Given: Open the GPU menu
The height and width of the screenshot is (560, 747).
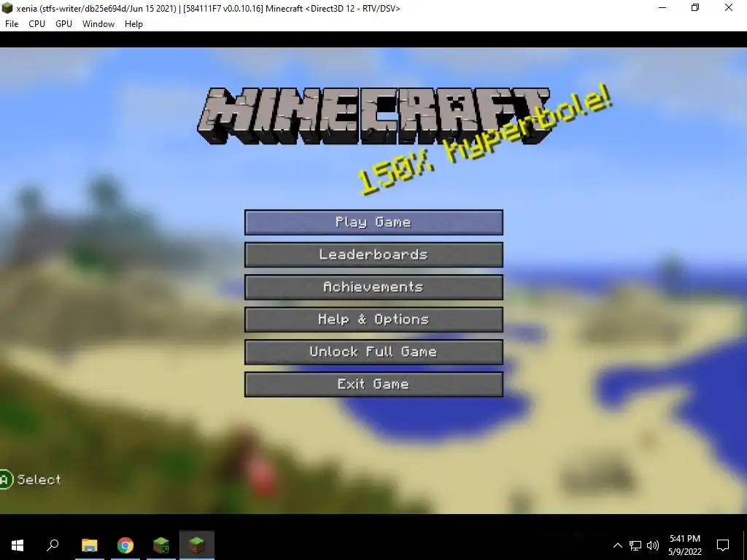Looking at the screenshot, I should point(64,24).
